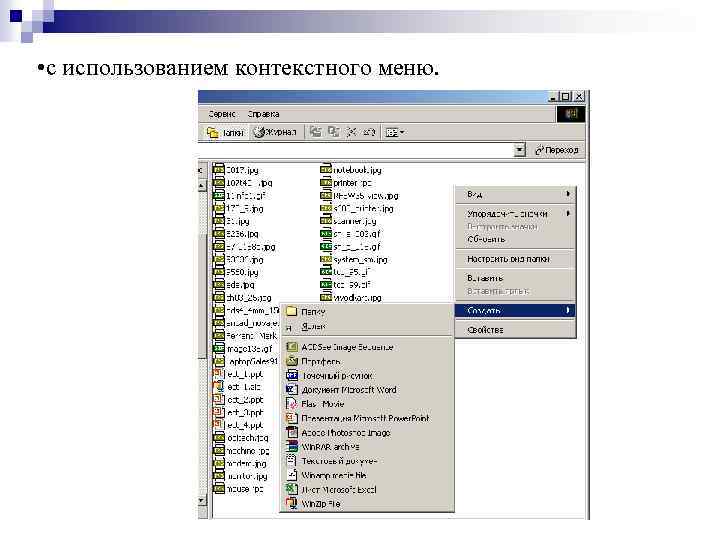Select the notebook.jpg file
This screenshot has height=540, width=720.
click(x=351, y=170)
